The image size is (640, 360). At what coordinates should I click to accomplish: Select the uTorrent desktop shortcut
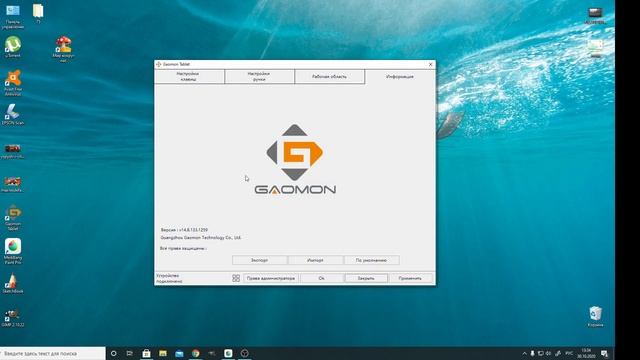click(x=13, y=47)
